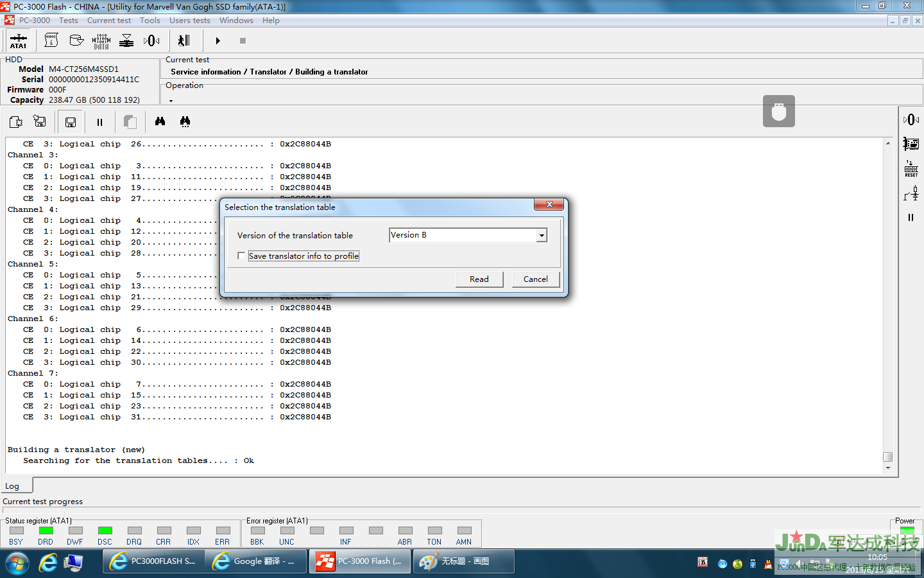Open the Users tests menu
Screen dimensions: 924x578
190,21
